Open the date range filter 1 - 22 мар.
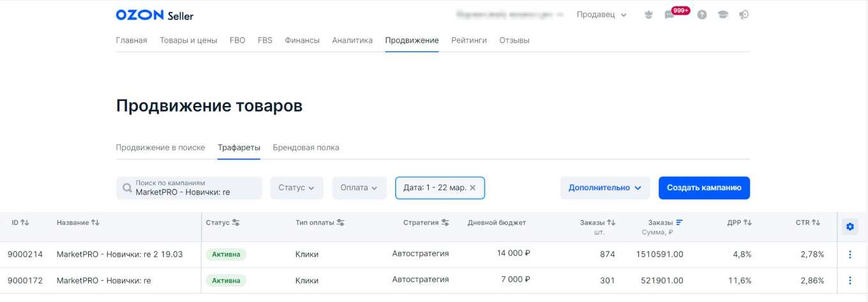Viewport: 868px width, 302px height. pyautogui.click(x=440, y=188)
